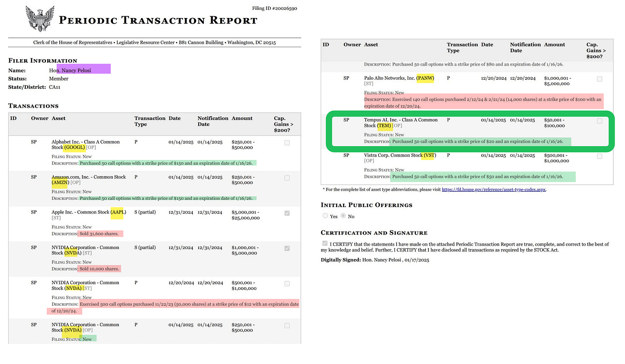Click highlighted (PANW) ticker
The height and width of the screenshot is (364, 625).
click(x=425, y=78)
